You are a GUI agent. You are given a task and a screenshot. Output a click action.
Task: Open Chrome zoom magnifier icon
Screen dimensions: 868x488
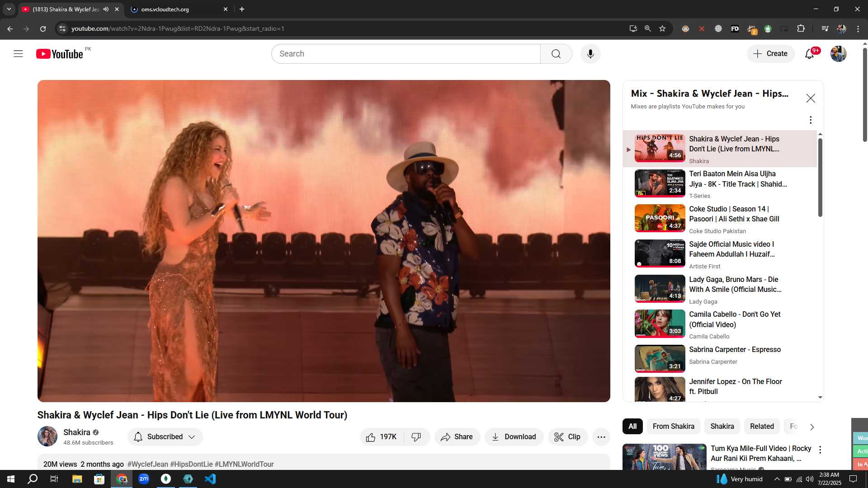[x=648, y=28]
